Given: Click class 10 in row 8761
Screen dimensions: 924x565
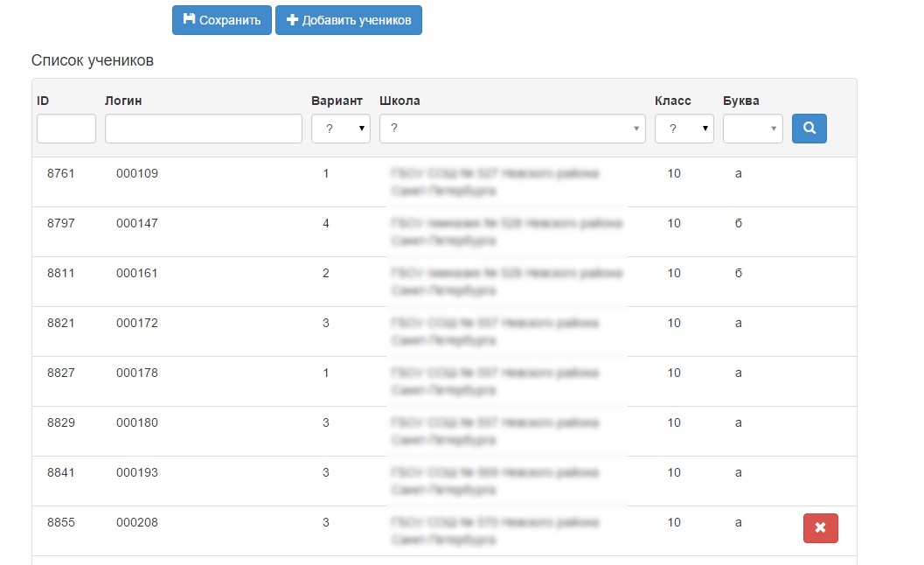Looking at the screenshot, I should pyautogui.click(x=674, y=173).
